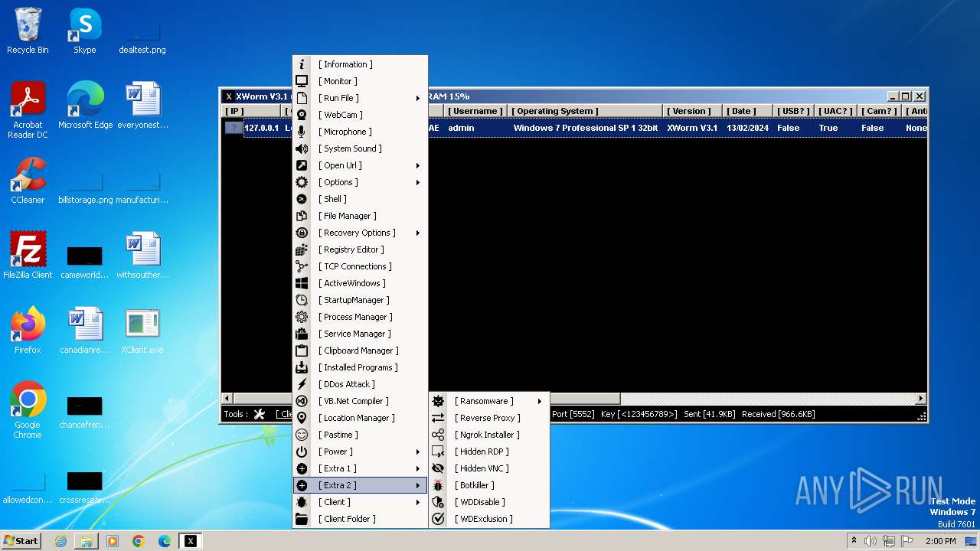The image size is (980, 551).
Task: Open the Recycle Bin desktop icon
Action: pos(28,31)
